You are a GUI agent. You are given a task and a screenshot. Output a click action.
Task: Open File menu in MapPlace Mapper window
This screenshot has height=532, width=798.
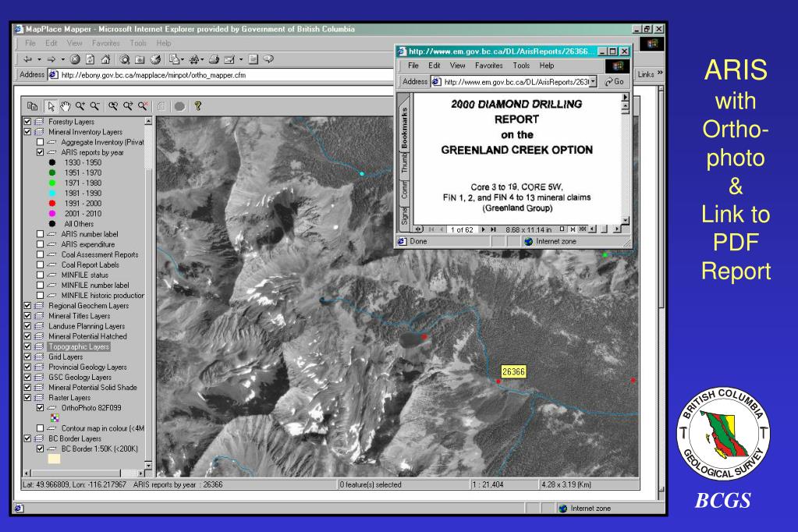tap(30, 43)
